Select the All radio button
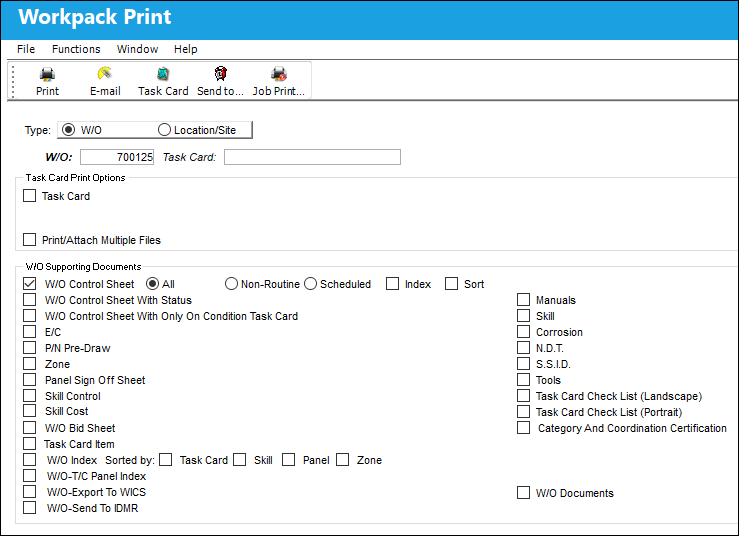 (152, 284)
